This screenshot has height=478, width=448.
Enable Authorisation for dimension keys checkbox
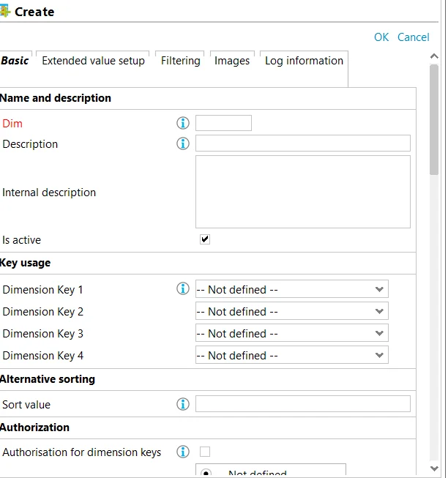tap(205, 452)
